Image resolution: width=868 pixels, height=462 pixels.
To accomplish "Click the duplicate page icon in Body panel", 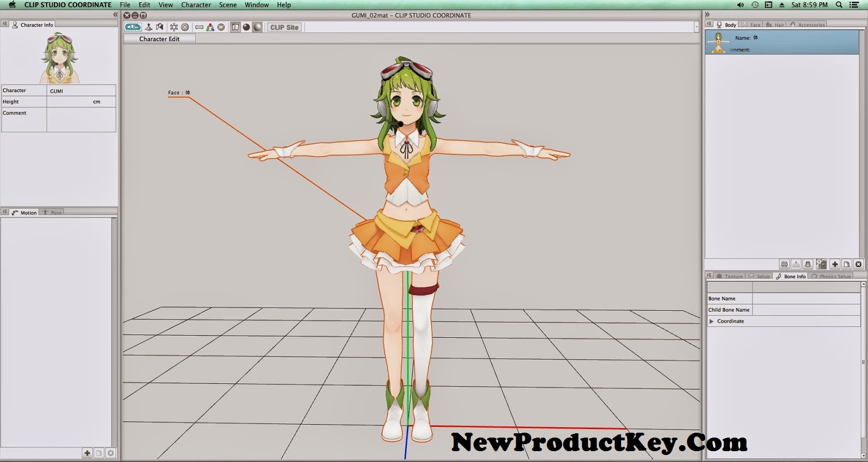I will (x=846, y=264).
